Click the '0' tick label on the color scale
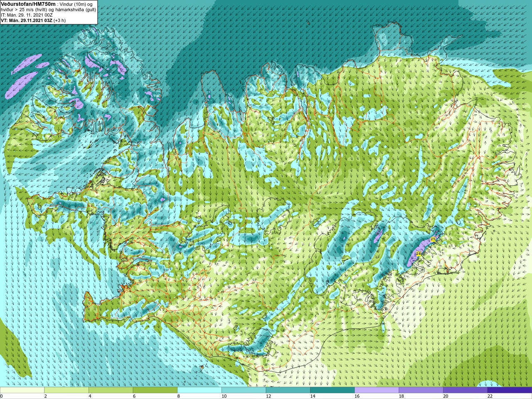532x399 pixels. click(1, 396)
